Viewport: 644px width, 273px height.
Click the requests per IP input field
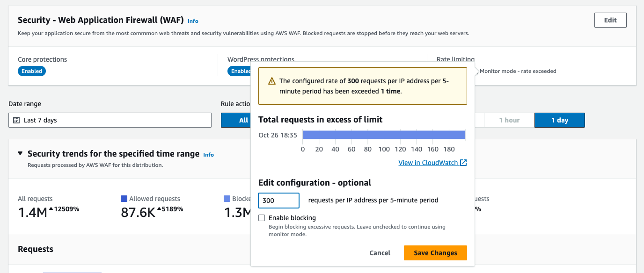[x=278, y=200]
